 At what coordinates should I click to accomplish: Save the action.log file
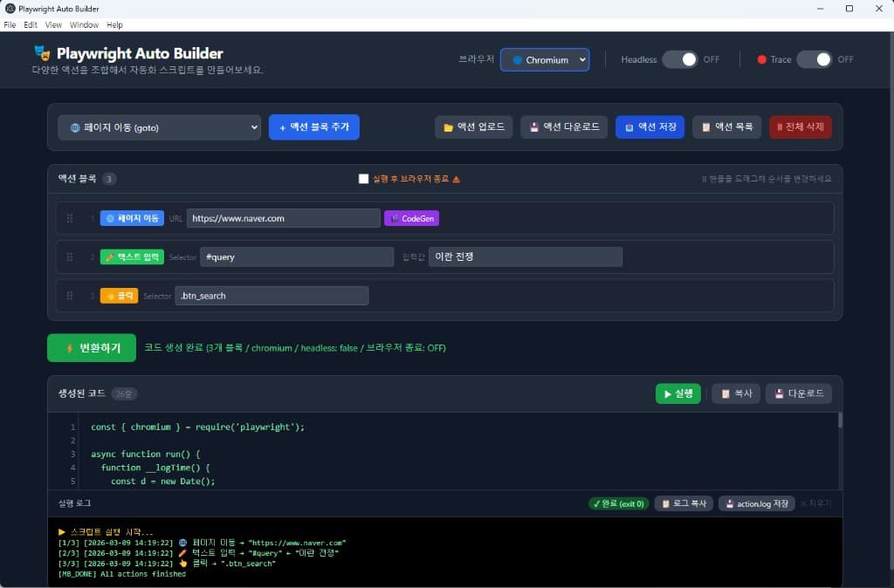[x=756, y=503]
